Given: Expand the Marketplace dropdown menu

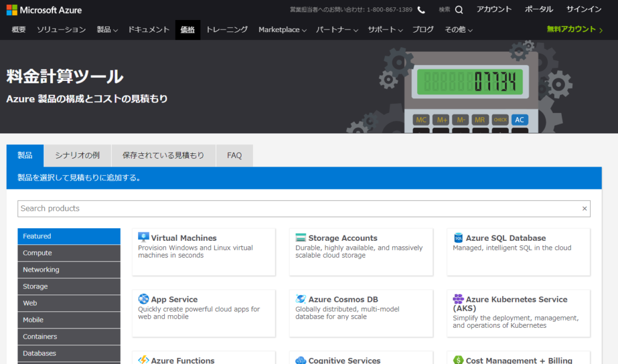Looking at the screenshot, I should [282, 30].
